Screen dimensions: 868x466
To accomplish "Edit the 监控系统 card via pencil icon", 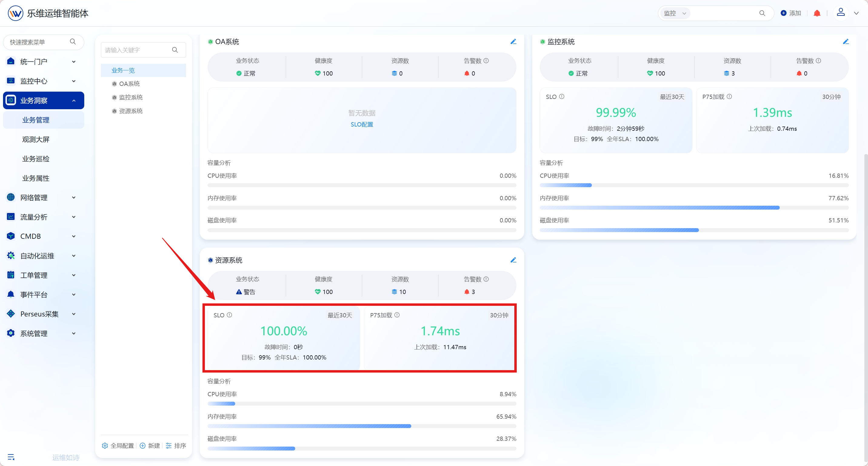I will tap(846, 42).
